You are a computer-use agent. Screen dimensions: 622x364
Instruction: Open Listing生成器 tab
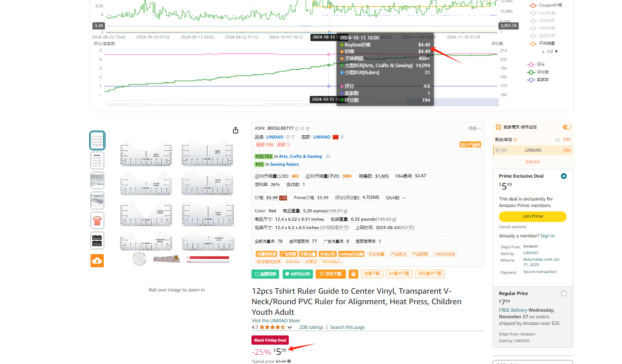(351, 254)
